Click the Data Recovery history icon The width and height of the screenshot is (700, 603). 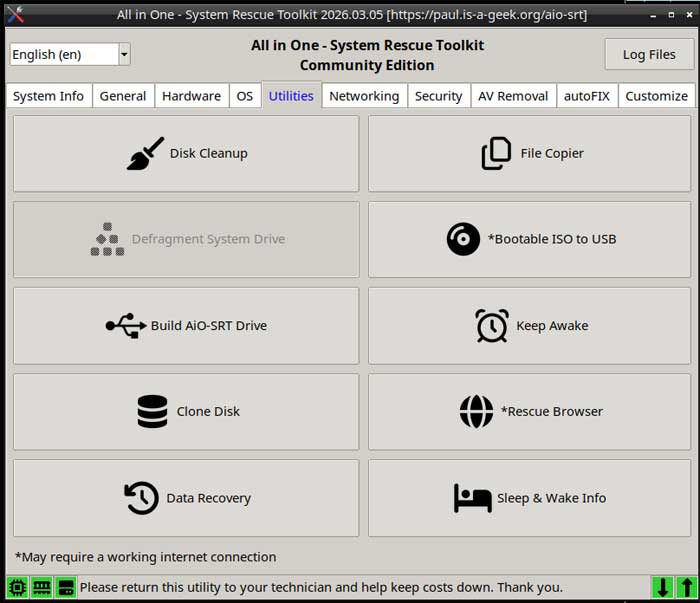tap(141, 498)
